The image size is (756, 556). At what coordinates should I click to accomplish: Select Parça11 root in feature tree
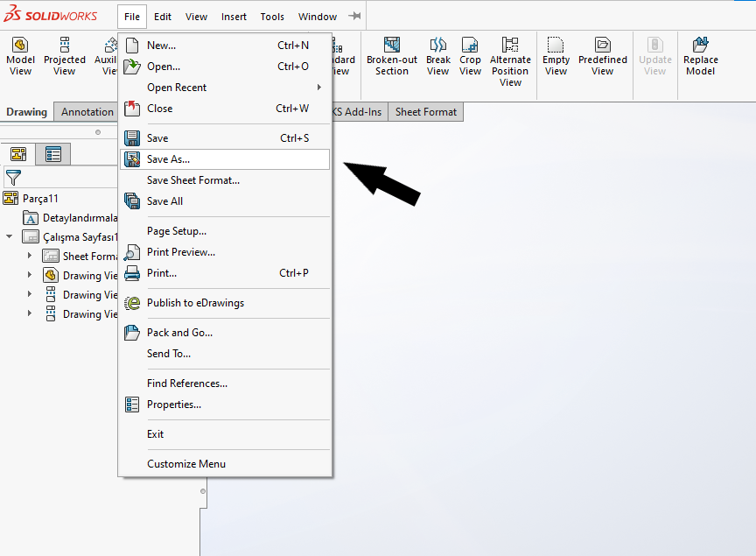40,199
